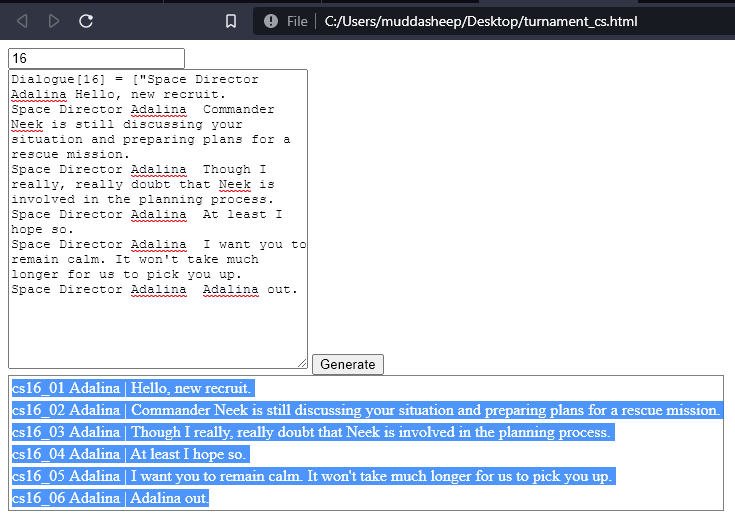
Task: Click output line cs16_06 Adalina out.
Action: (110, 498)
